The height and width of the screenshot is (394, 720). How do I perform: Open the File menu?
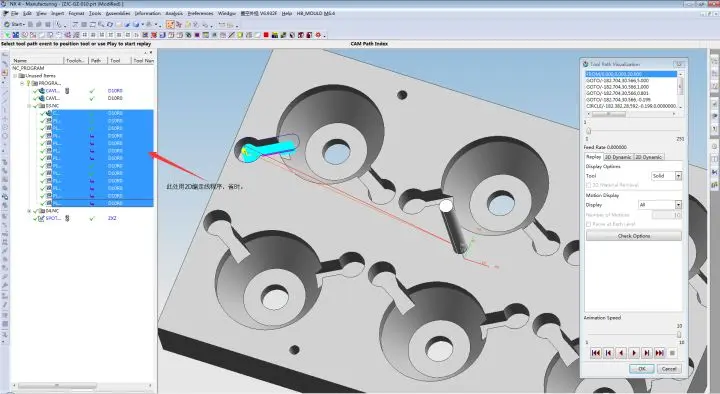14,13
